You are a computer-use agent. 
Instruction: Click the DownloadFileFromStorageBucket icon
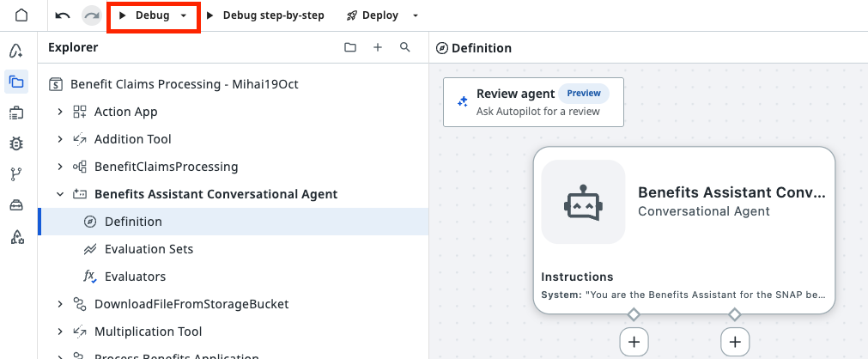80,304
